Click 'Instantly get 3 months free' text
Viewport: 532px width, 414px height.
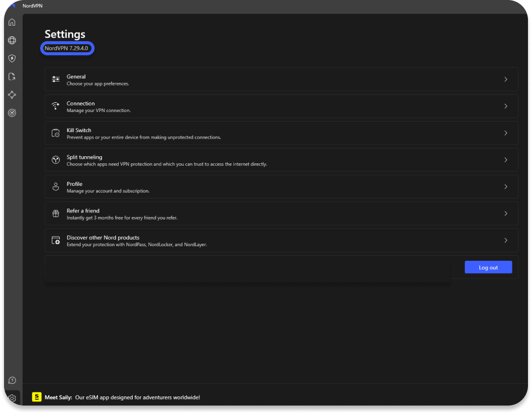click(x=122, y=218)
